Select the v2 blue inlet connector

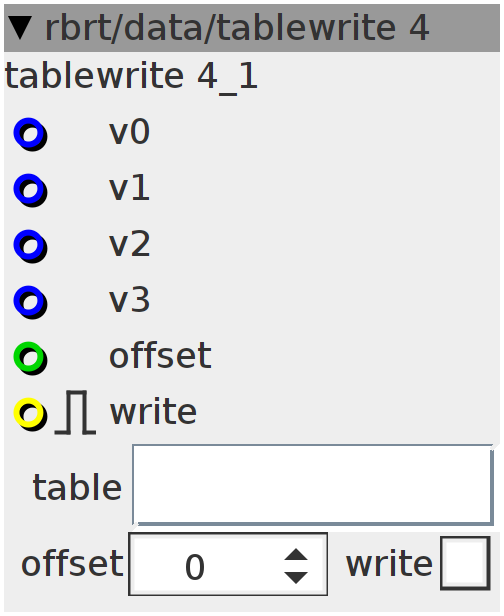(30, 246)
